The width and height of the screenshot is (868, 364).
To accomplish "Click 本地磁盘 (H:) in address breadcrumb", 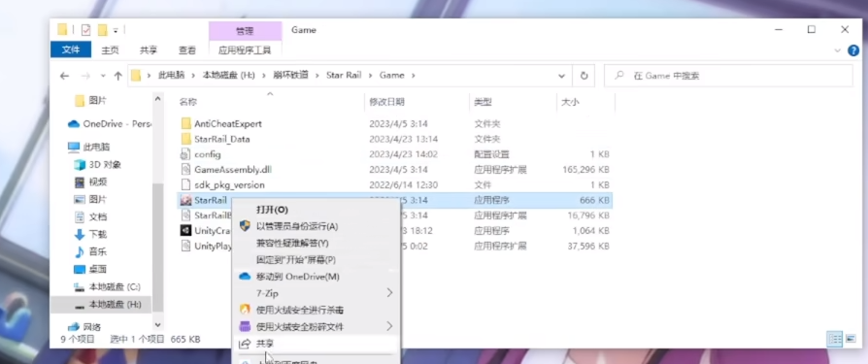I will pyautogui.click(x=228, y=76).
